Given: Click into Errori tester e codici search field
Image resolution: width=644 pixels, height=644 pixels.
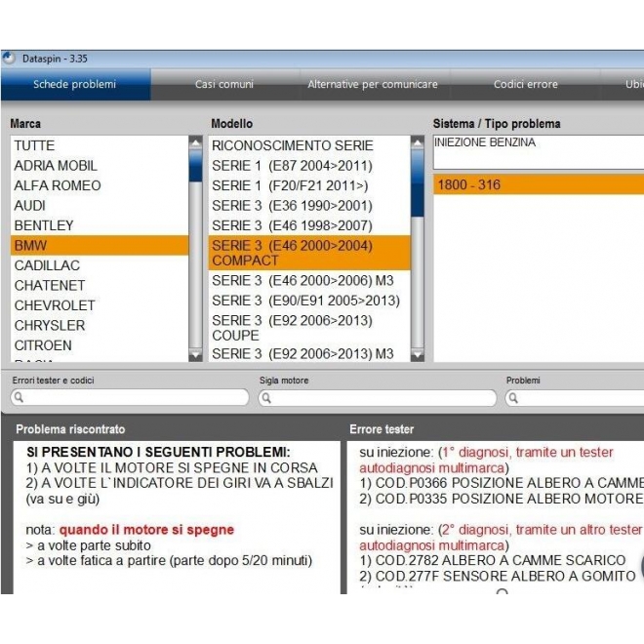Looking at the screenshot, I should 130,397.
